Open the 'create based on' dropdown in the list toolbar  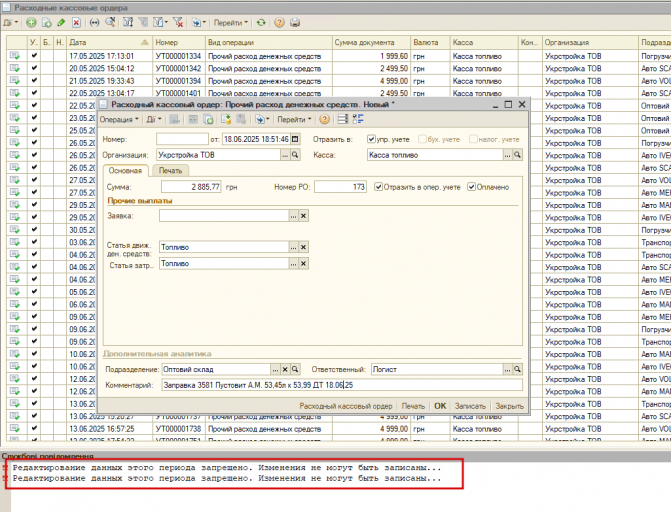[199, 23]
